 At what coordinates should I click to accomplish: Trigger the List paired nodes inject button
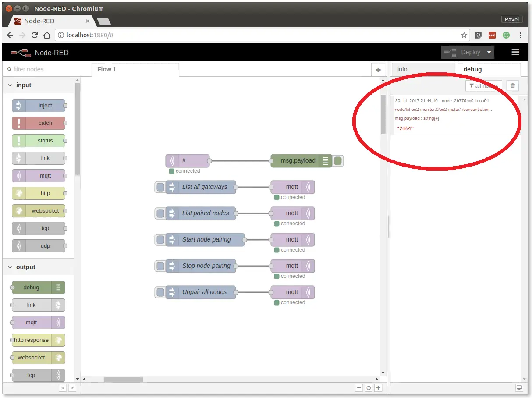(x=160, y=213)
